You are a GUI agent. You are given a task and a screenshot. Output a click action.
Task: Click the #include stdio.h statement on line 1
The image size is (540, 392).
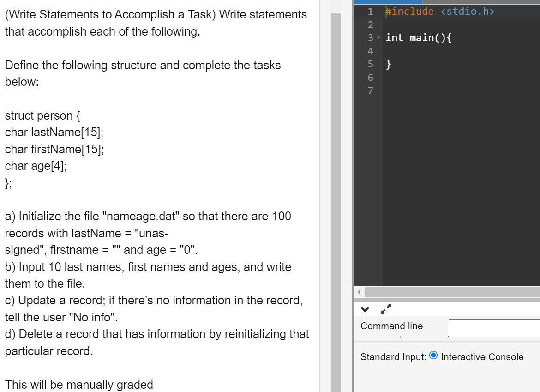click(438, 11)
